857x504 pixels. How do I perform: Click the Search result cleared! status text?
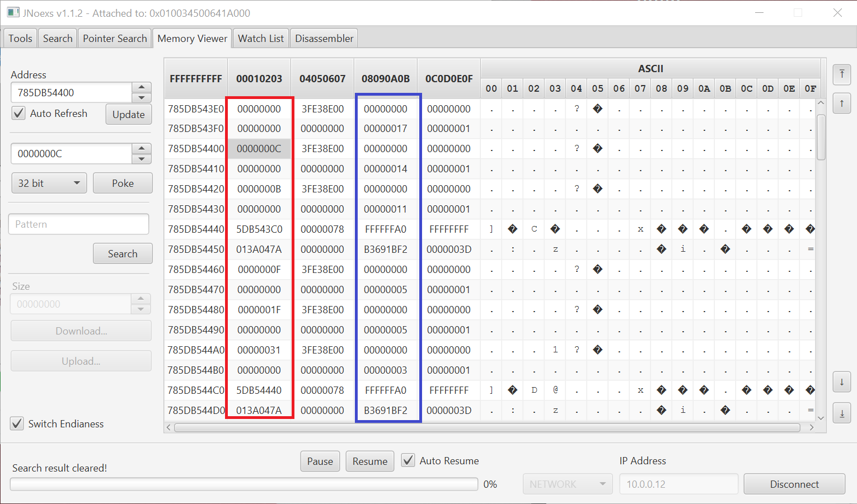(59, 468)
